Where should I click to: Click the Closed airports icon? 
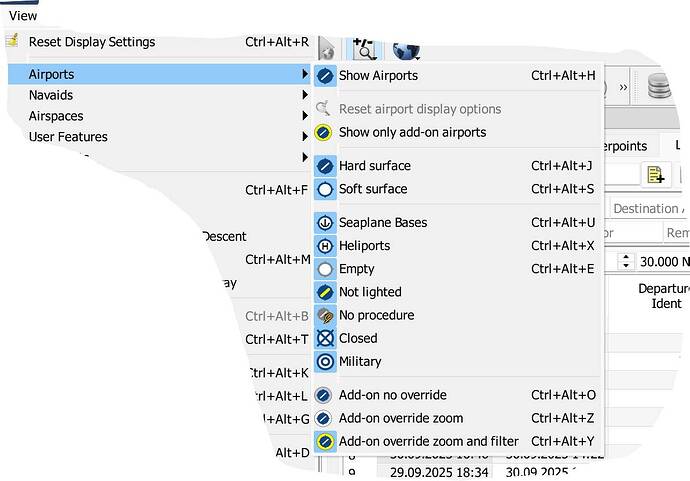(324, 338)
